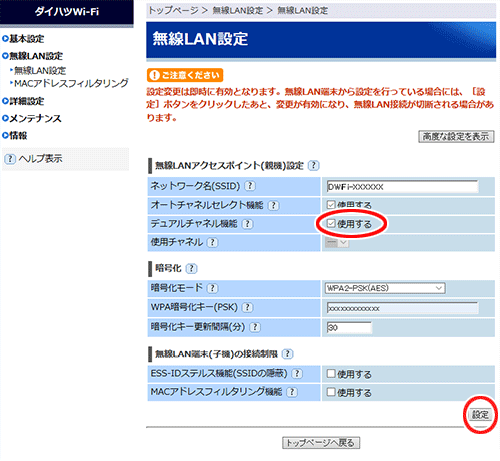Open help icon for MACアドレスフィルタリング機能
This screenshot has width=500, height=461.
[292, 392]
